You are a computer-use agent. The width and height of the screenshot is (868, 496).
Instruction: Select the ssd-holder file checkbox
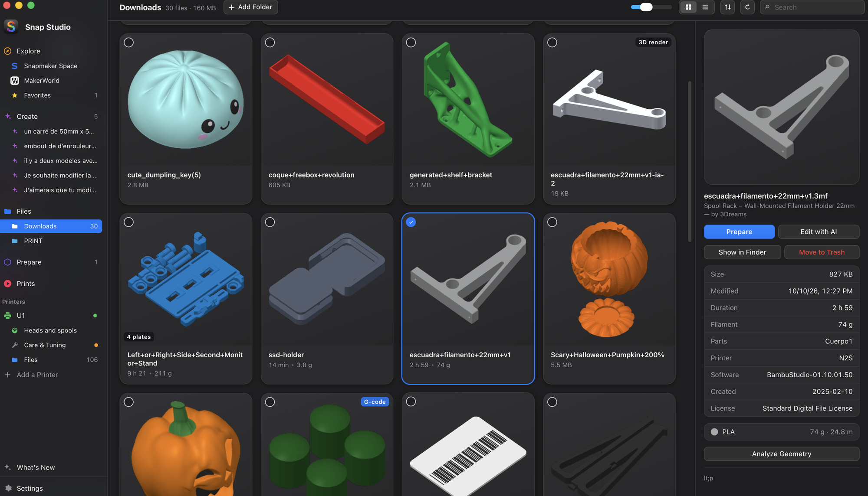pos(270,222)
